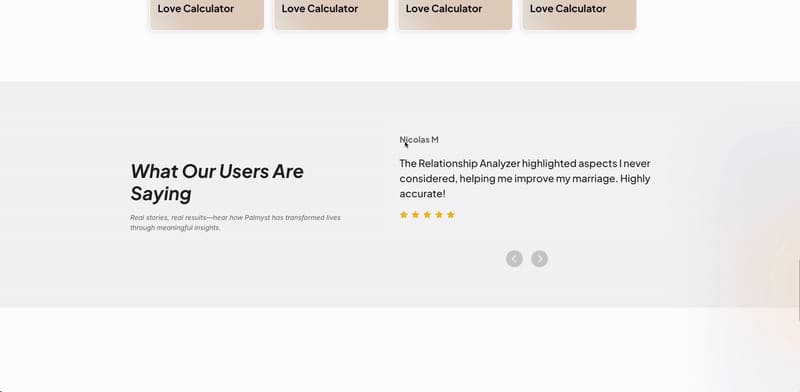Click the third gold rating star
The height and width of the screenshot is (392, 800).
coord(427,215)
